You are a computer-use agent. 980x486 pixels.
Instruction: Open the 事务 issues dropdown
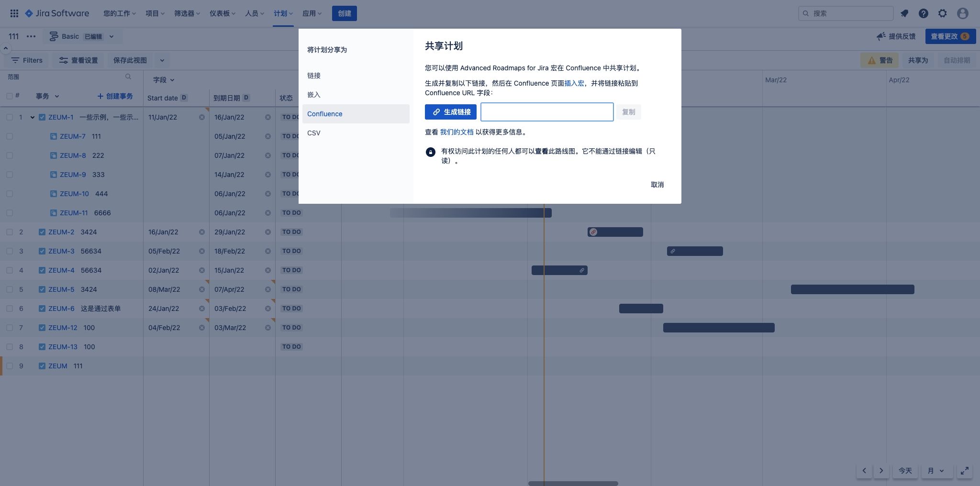point(47,96)
